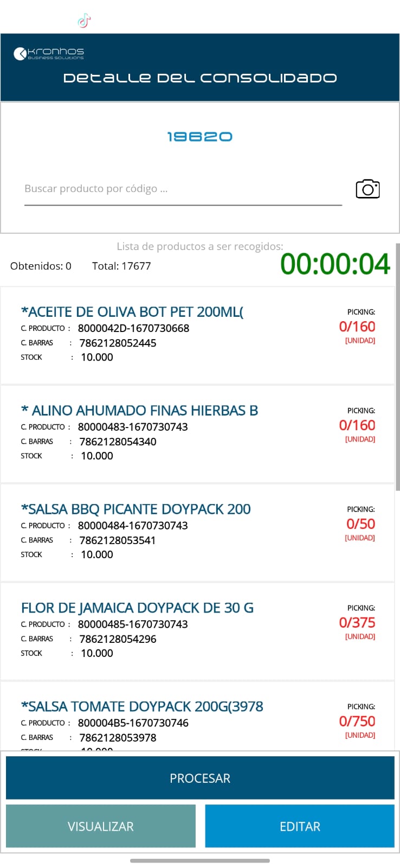Viewport: 400px width, 868px height.
Task: Tap the Kronhos Business Solutions logo
Action: coord(49,53)
